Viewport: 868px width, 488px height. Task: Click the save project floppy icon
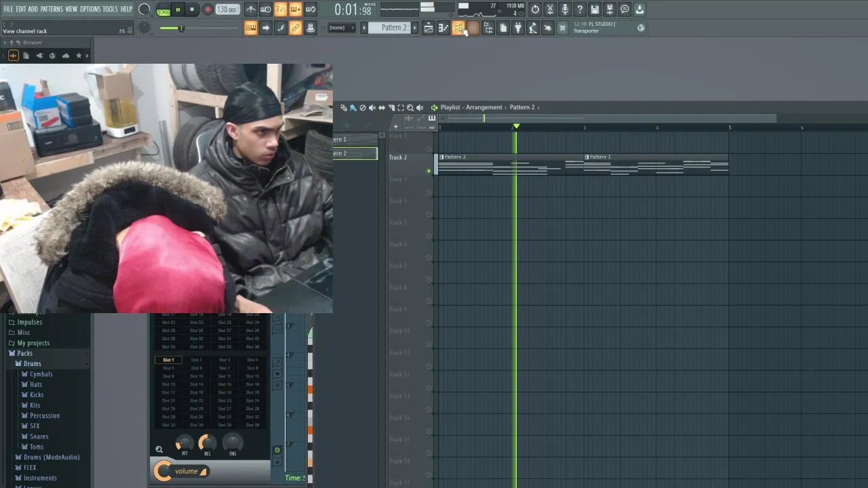(x=595, y=9)
